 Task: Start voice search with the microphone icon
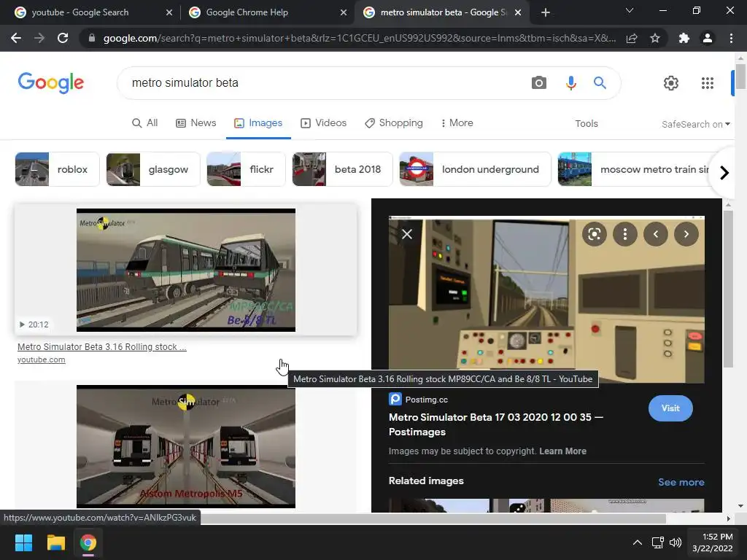[570, 83]
